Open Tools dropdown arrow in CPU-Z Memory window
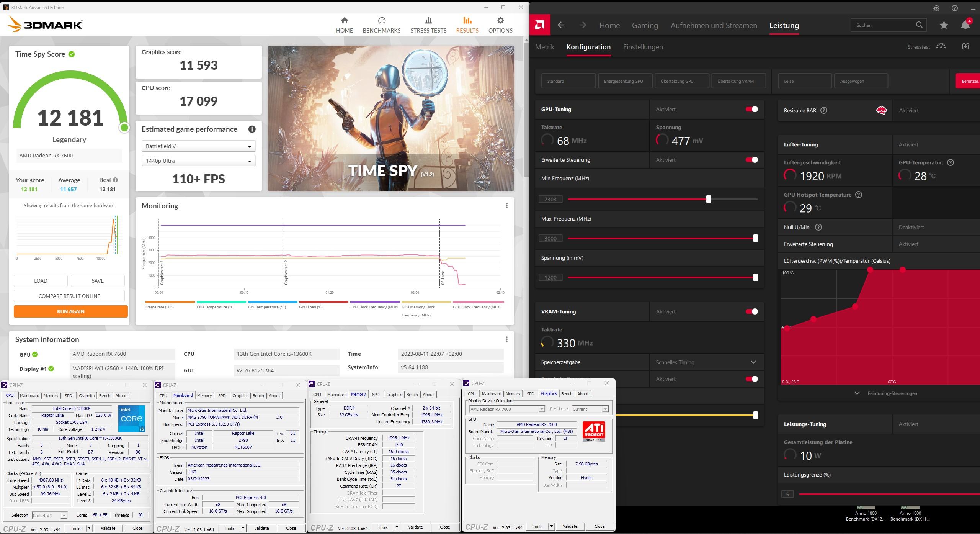Viewport: 980px width, 534px height. [397, 527]
